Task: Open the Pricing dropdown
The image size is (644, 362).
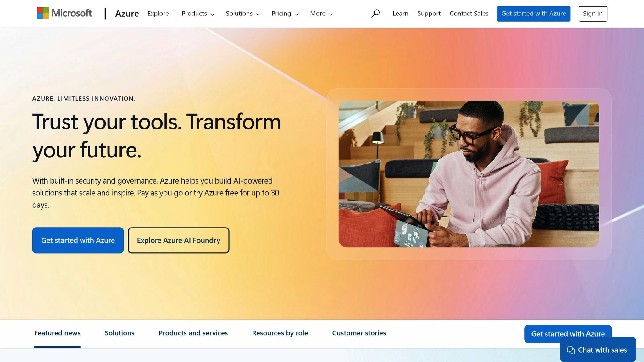Action: [x=285, y=14]
